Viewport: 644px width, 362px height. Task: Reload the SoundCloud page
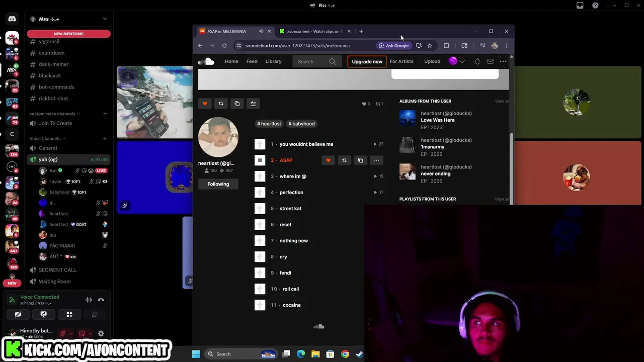click(x=224, y=46)
